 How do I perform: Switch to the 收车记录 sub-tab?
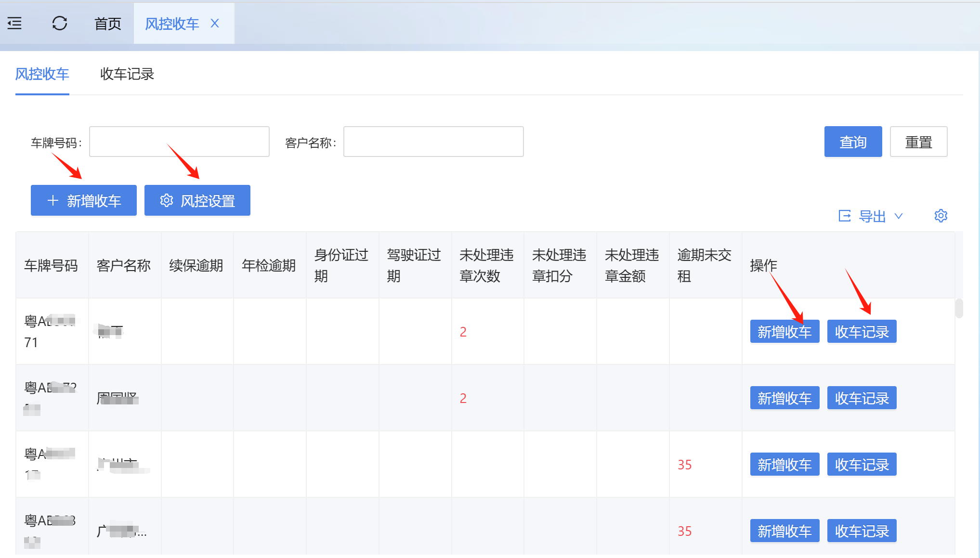pos(127,74)
